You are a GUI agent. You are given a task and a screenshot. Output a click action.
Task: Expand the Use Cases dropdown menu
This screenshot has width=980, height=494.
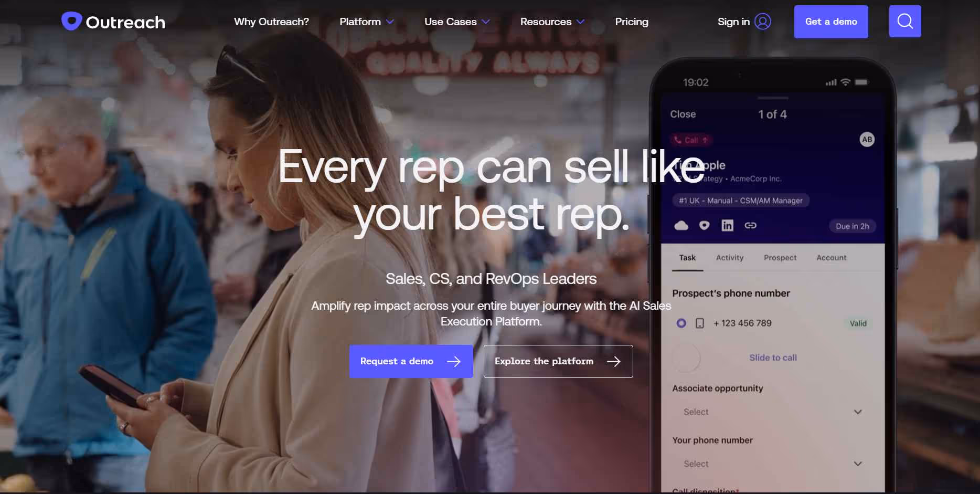(x=457, y=22)
